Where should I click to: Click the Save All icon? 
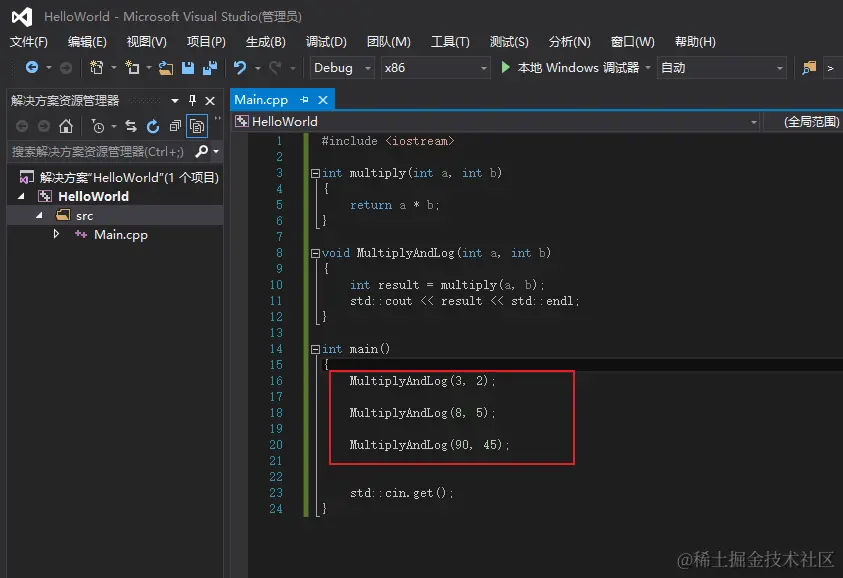click(x=210, y=68)
